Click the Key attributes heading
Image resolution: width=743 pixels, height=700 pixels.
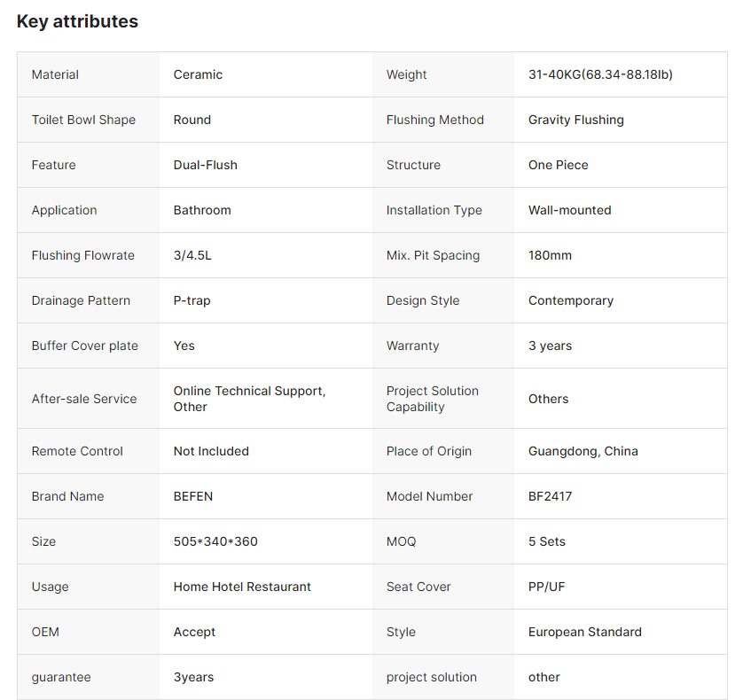[77, 21]
